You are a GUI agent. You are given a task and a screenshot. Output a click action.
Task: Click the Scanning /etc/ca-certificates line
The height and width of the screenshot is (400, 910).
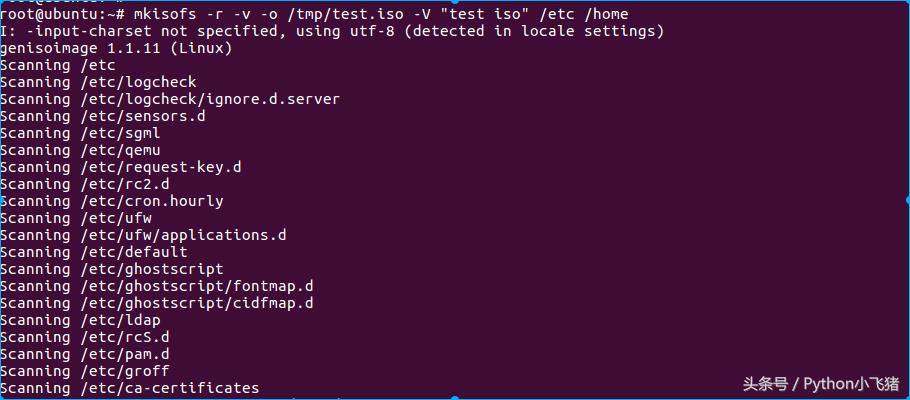pyautogui.click(x=130, y=388)
